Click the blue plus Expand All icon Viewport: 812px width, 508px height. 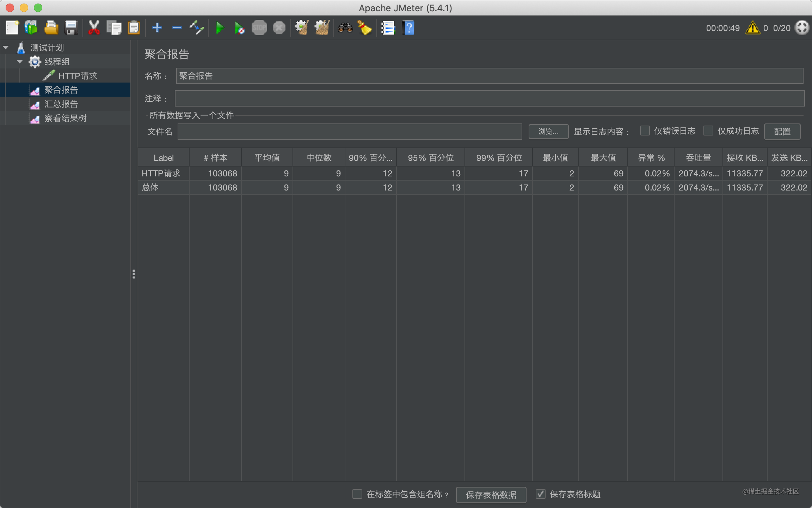point(157,28)
